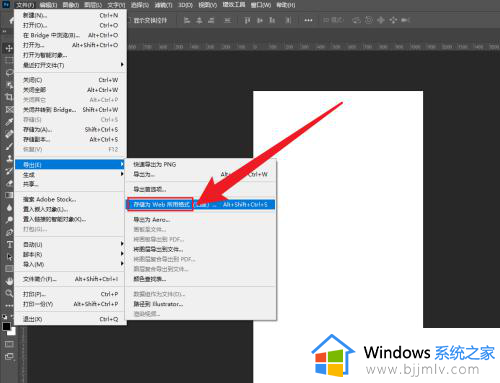This screenshot has width=500, height=383.
Task: Click the Align horizontal centers icon
Action: [199, 21]
